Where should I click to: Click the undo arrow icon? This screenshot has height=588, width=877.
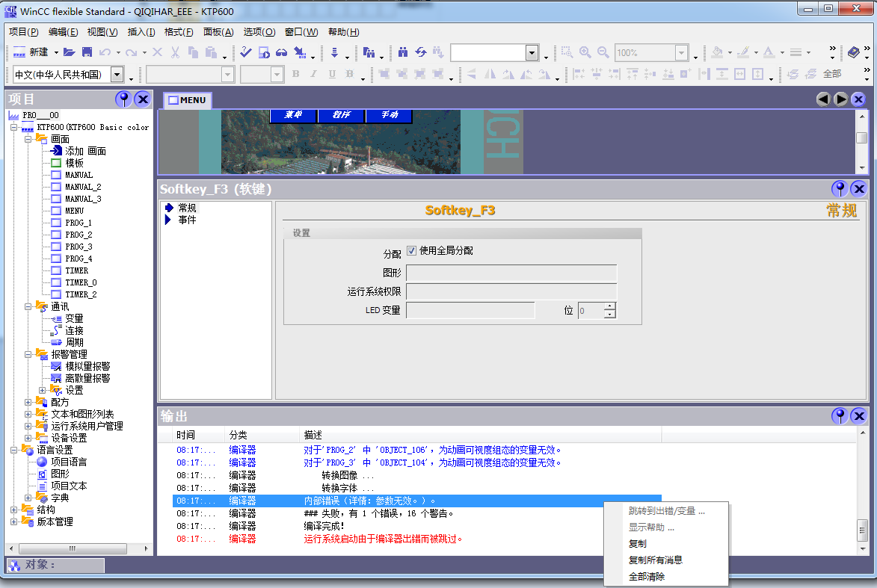(x=105, y=52)
